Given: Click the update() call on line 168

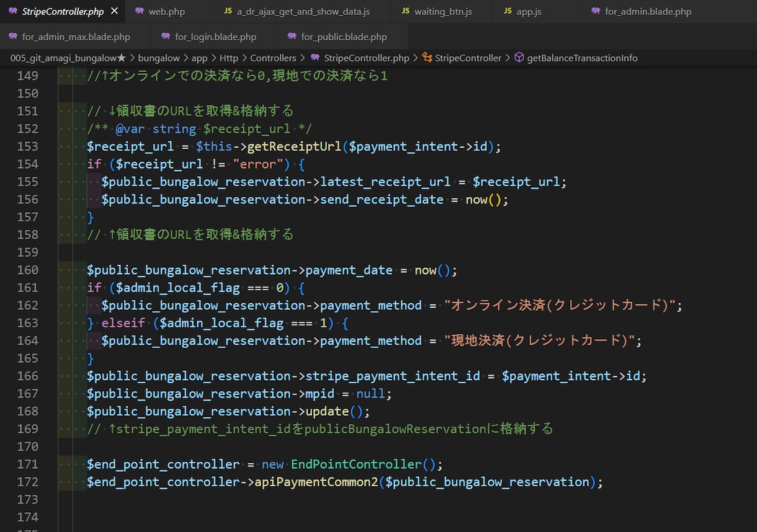Looking at the screenshot, I should [x=334, y=412].
